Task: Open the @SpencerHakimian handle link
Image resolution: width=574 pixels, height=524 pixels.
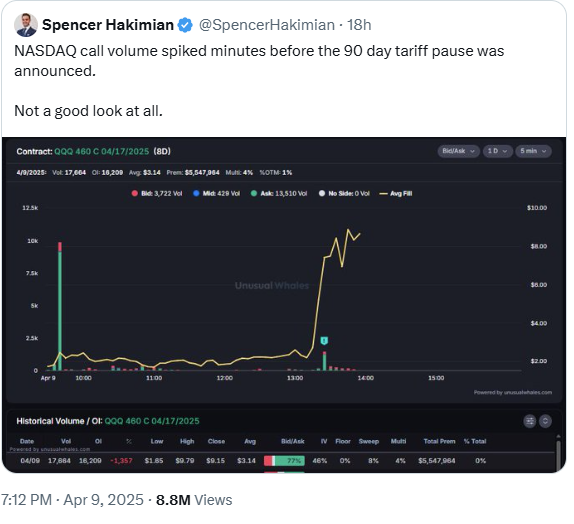Action: pos(266,25)
